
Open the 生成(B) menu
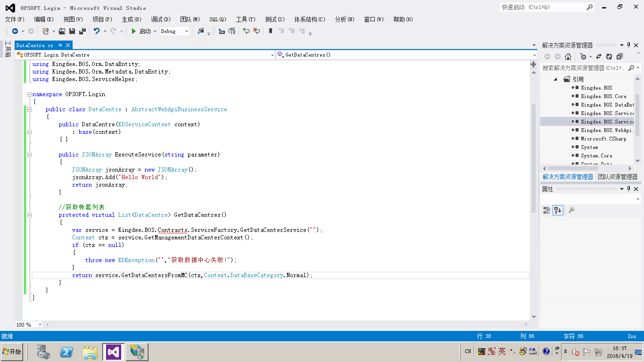coord(132,19)
